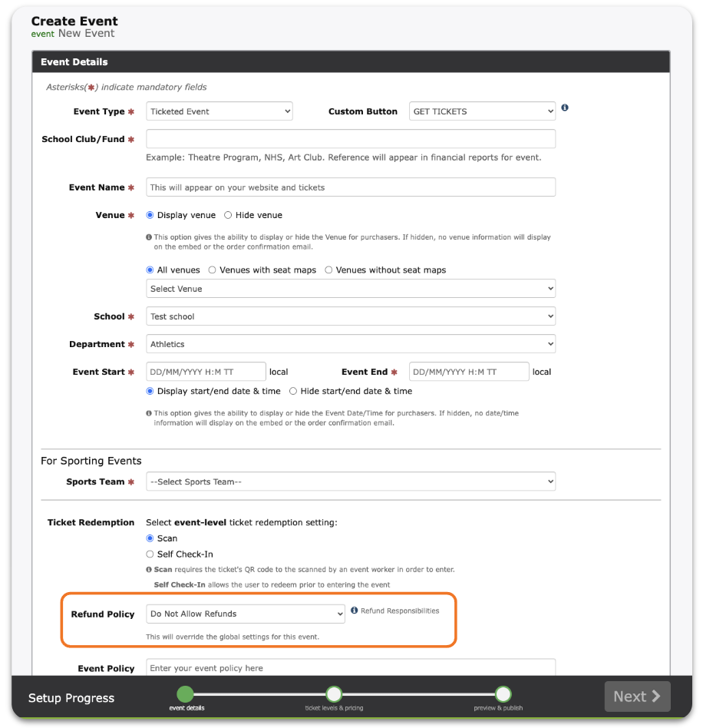
Task: Click the Refund Responsibilities link
Action: pyautogui.click(x=400, y=611)
